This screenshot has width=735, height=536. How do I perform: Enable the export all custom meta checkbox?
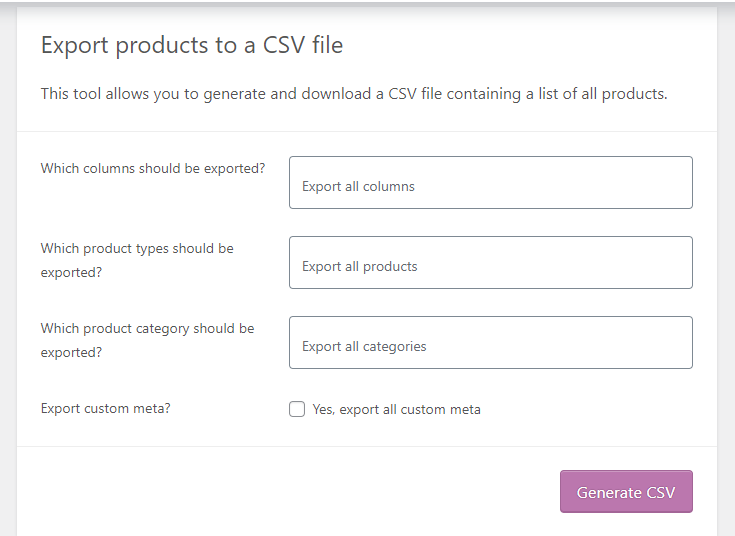297,409
